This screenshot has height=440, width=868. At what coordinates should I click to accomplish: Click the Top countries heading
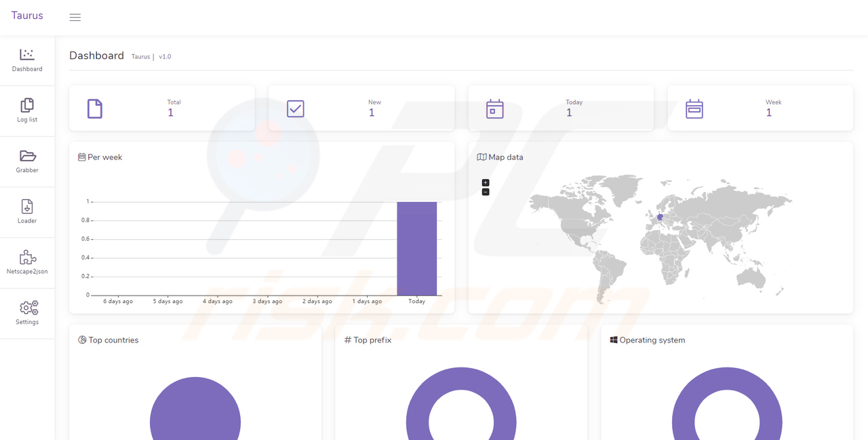(x=113, y=340)
